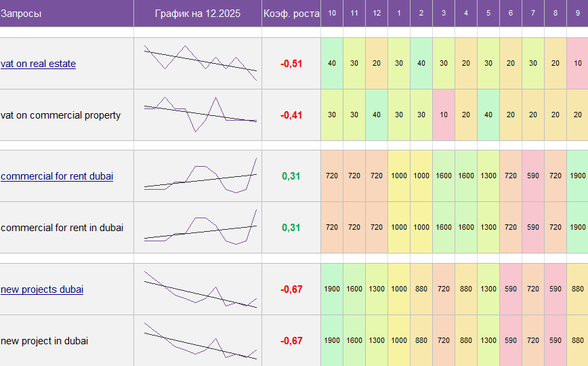Click the pink cell with value 10 in 'vat on commercial property' row

pyautogui.click(x=443, y=115)
